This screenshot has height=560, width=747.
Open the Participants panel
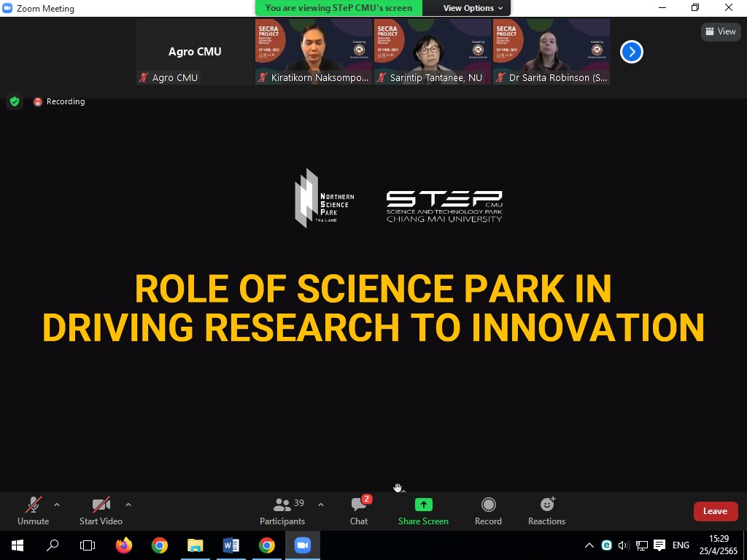[282, 511]
